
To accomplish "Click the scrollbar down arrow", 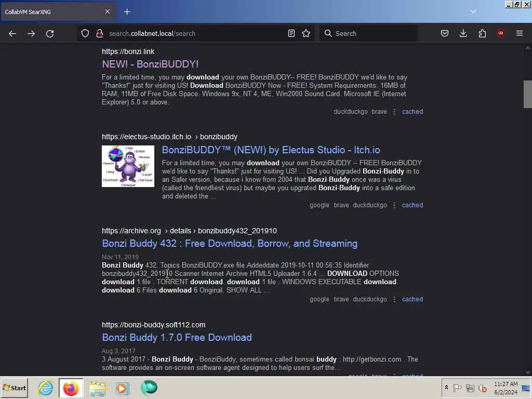I will pos(528,372).
